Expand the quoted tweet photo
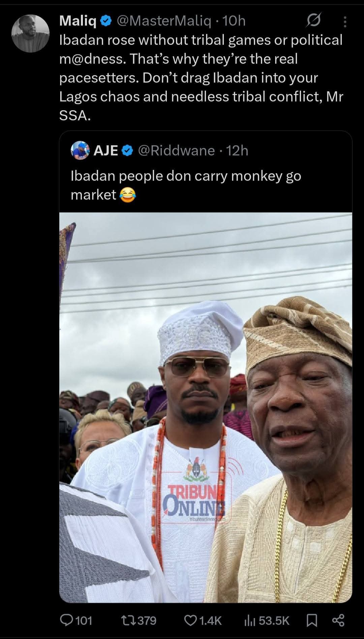This screenshot has height=639, width=364. coord(206,407)
